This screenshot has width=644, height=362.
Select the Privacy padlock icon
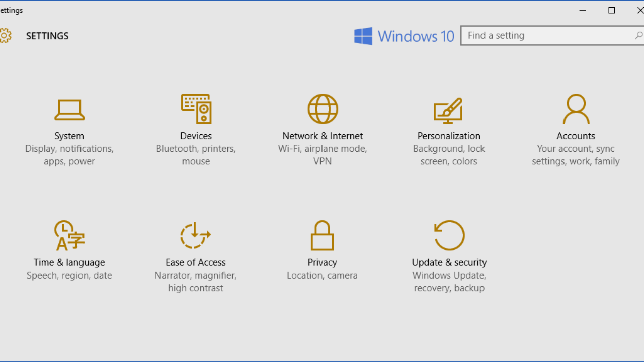coord(322,235)
